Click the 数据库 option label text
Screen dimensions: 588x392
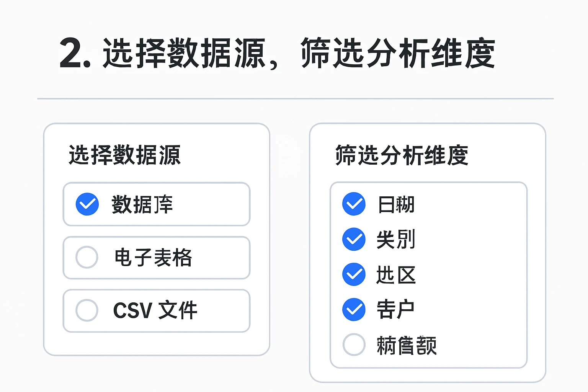142,204
